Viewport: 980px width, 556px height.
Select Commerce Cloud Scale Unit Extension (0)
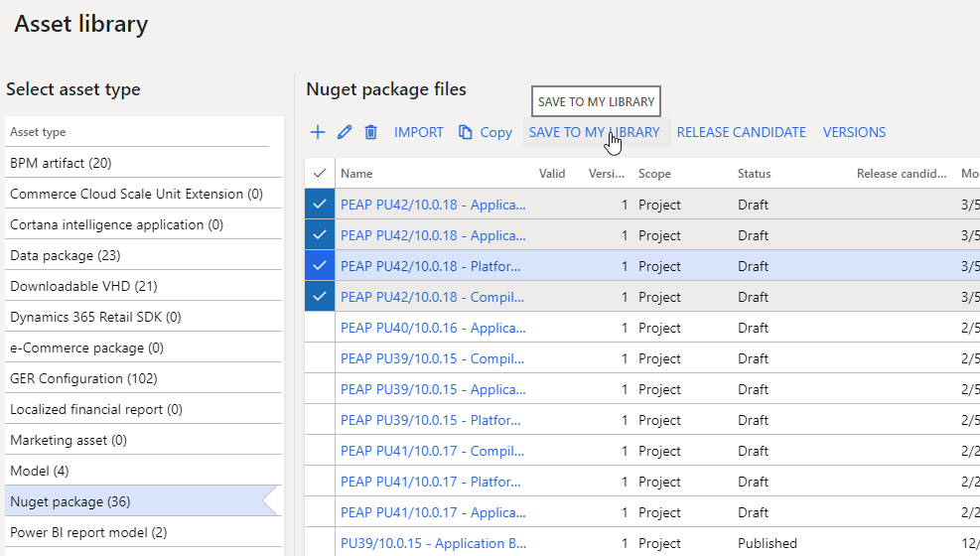143,194
